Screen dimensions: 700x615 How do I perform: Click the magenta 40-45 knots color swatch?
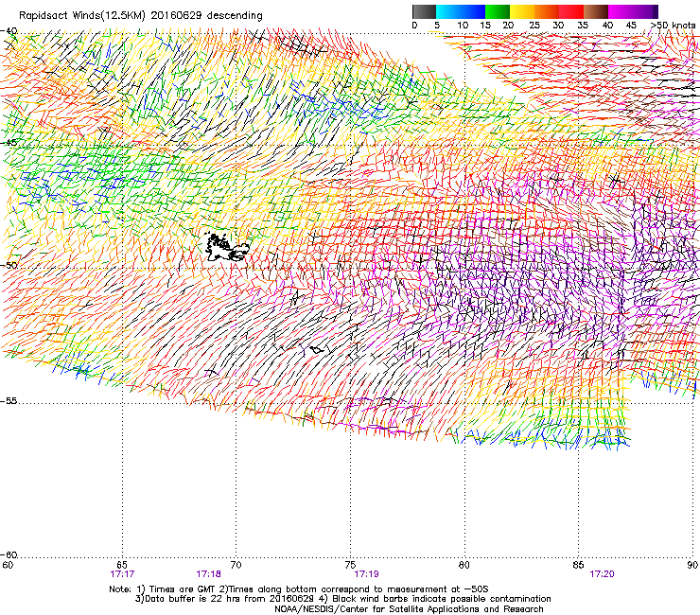pyautogui.click(x=621, y=11)
